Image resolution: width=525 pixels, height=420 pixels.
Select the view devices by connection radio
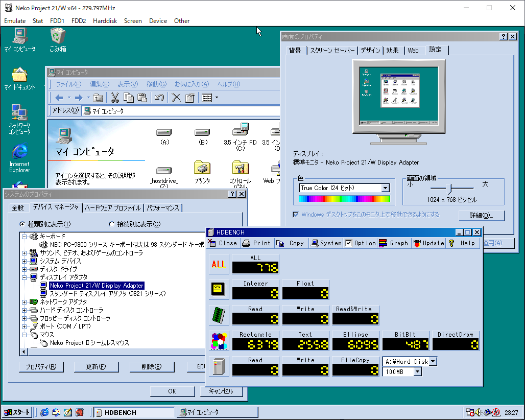point(111,224)
